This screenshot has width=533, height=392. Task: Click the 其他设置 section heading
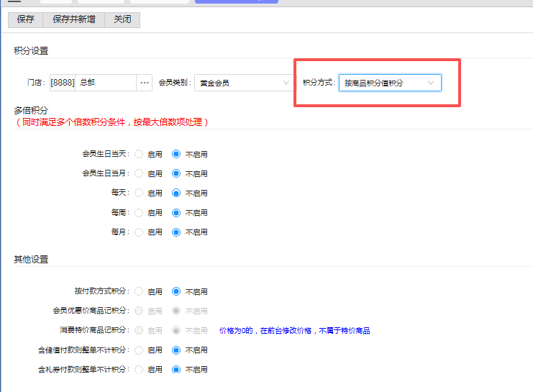click(31, 260)
